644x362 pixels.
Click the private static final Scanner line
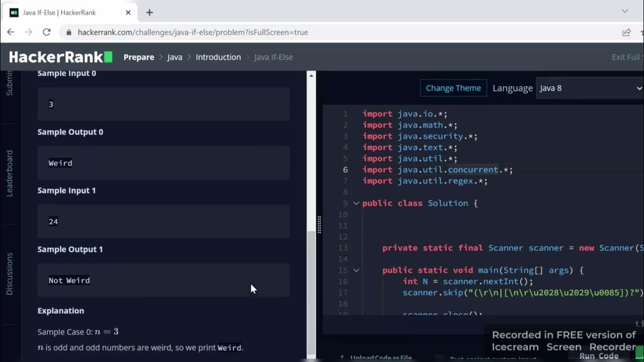pos(513,248)
